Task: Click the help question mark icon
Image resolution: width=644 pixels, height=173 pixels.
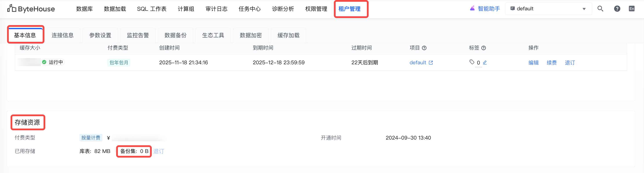Action: tap(617, 9)
